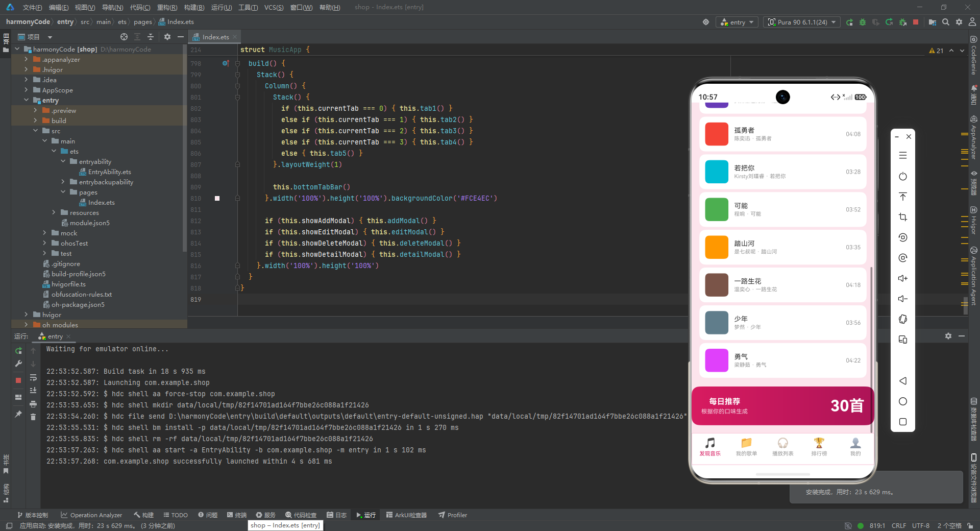Open the 每日推荐 30首 banner
This screenshot has height=531, width=980.
[x=782, y=406]
